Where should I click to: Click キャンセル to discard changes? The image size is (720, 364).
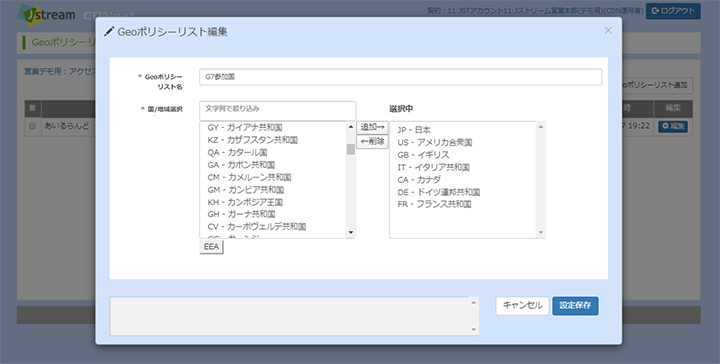(523, 306)
